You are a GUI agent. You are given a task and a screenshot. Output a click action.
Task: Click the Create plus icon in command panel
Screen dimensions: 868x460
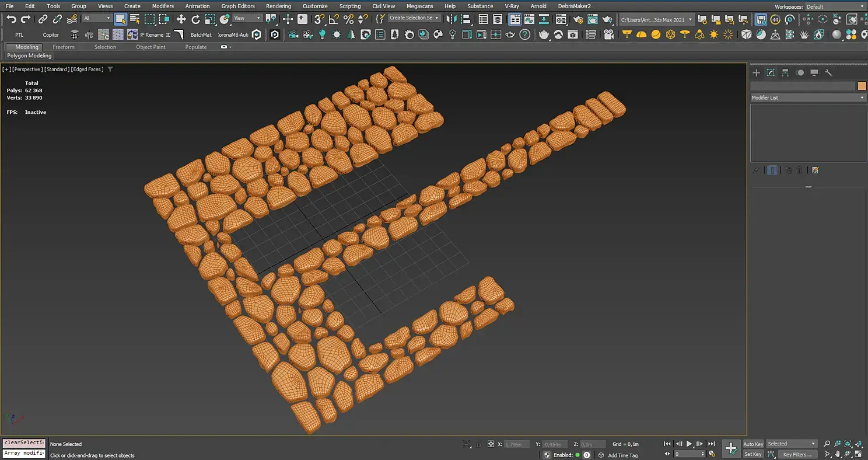[x=756, y=73]
